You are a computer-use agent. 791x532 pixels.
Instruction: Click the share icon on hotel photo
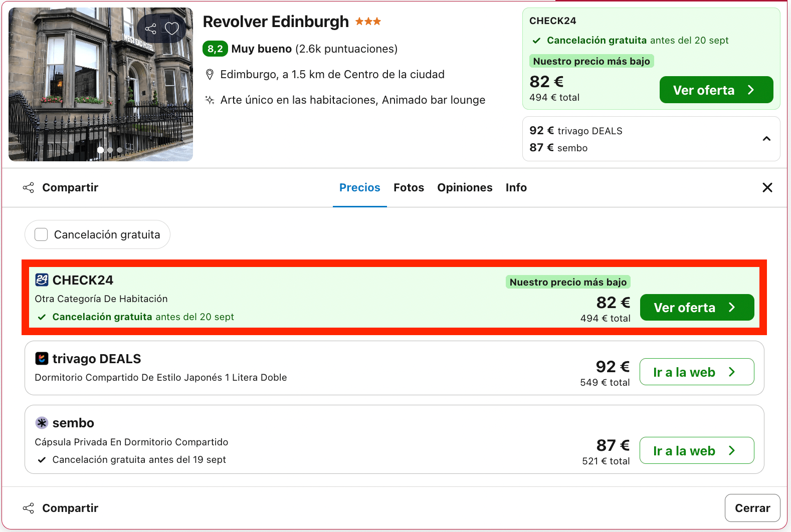pos(151,29)
